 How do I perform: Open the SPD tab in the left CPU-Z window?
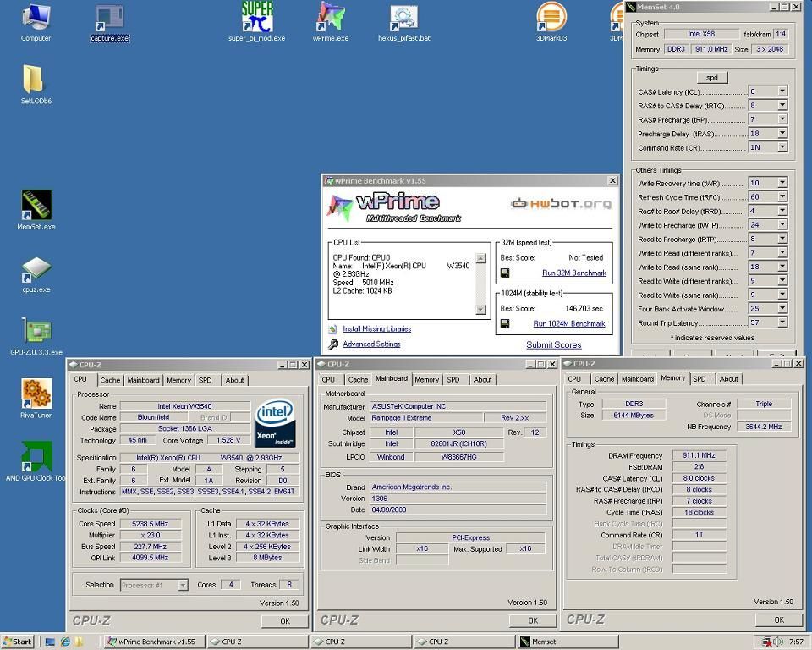point(205,380)
